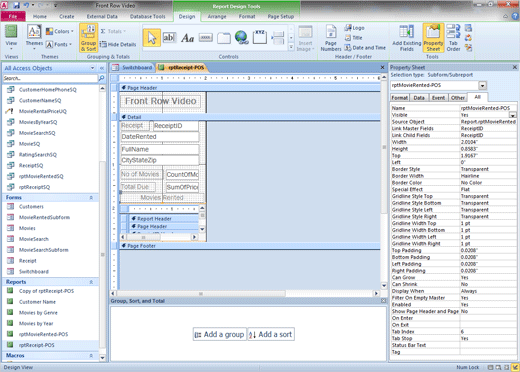This screenshot has height=372, width=520.
Task: Switch to the Home ribbon tab
Action: [x=40, y=16]
